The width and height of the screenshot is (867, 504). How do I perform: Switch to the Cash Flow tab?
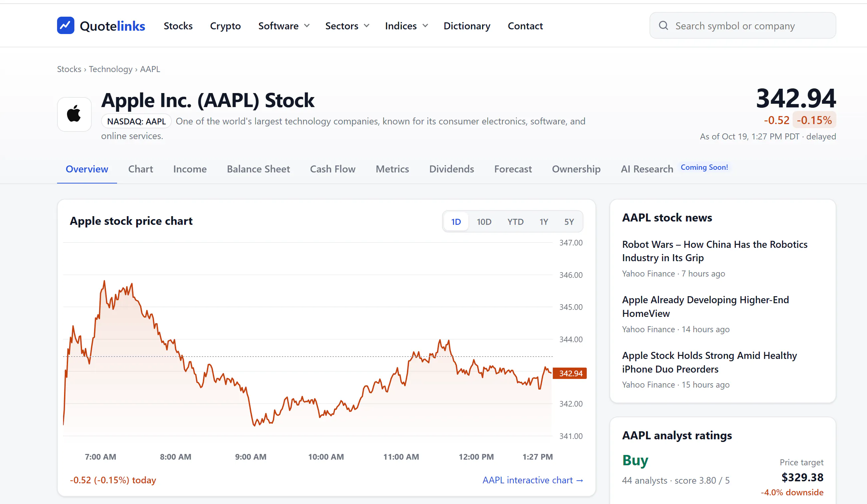point(333,169)
